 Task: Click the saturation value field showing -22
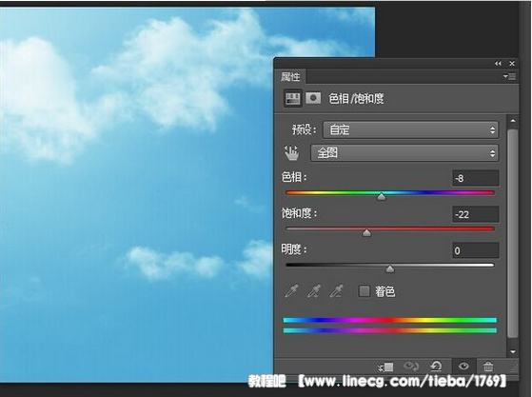tap(475, 214)
